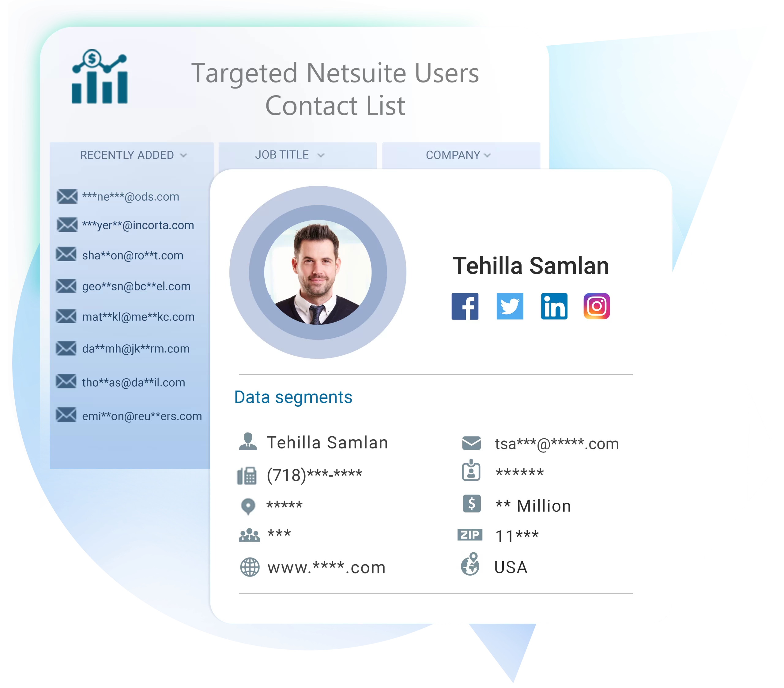Click the Facebook social icon

point(465,307)
